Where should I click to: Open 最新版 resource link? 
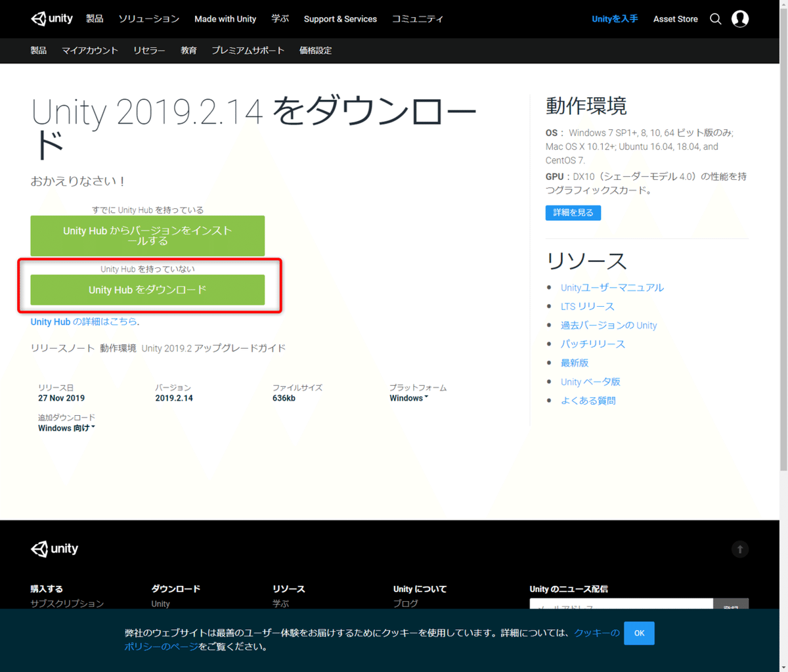pyautogui.click(x=575, y=363)
